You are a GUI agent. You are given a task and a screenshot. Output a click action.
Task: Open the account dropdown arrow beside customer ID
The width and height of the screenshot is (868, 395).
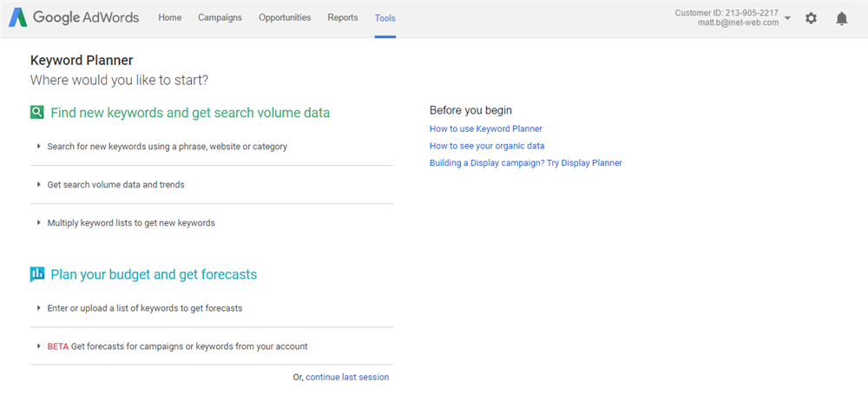[788, 17]
